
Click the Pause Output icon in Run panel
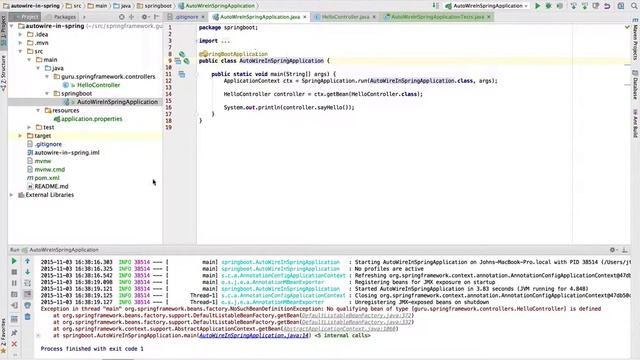[x=14, y=283]
